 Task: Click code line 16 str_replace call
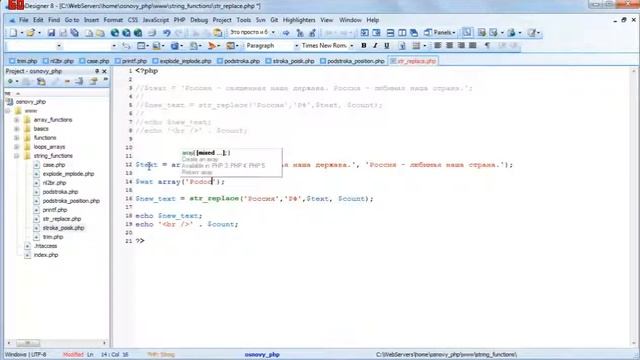pos(254,199)
